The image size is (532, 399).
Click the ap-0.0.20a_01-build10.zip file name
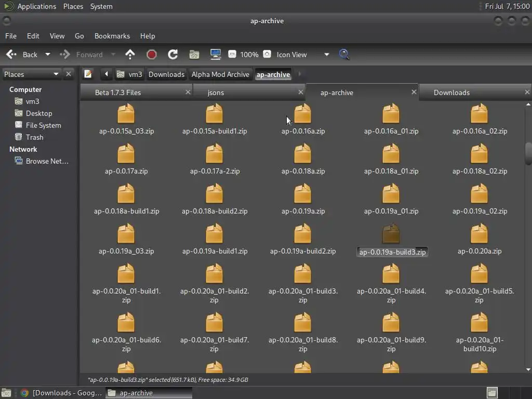click(480, 344)
